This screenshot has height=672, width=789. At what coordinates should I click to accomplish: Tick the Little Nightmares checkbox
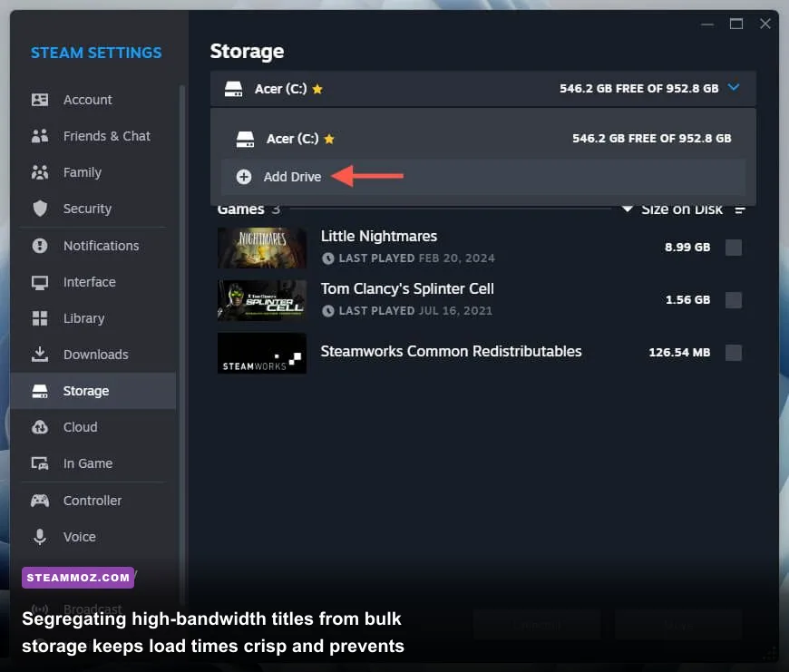pyautogui.click(x=734, y=248)
